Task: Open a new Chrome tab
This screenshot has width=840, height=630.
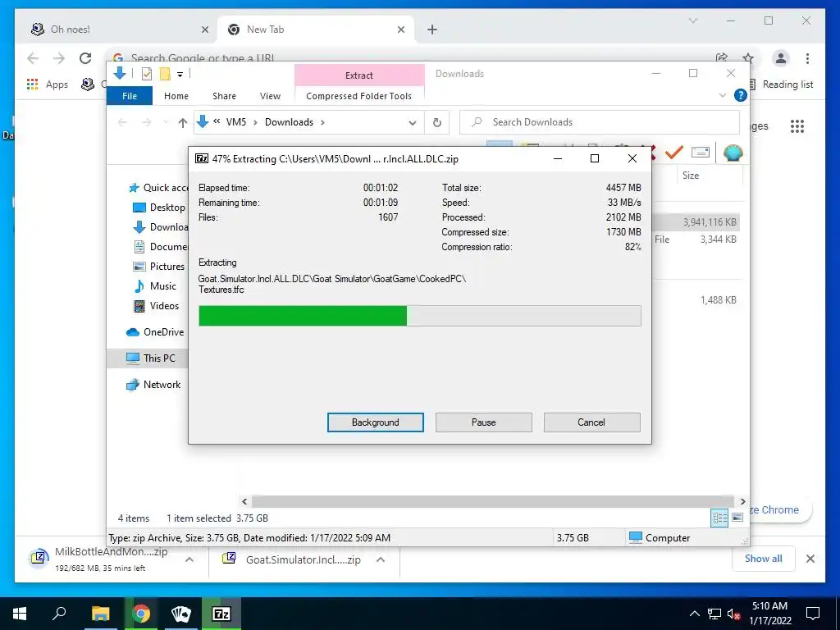Action: (x=432, y=30)
